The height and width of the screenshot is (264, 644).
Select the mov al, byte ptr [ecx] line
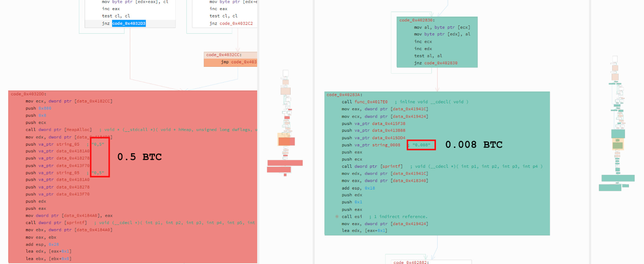click(442, 27)
